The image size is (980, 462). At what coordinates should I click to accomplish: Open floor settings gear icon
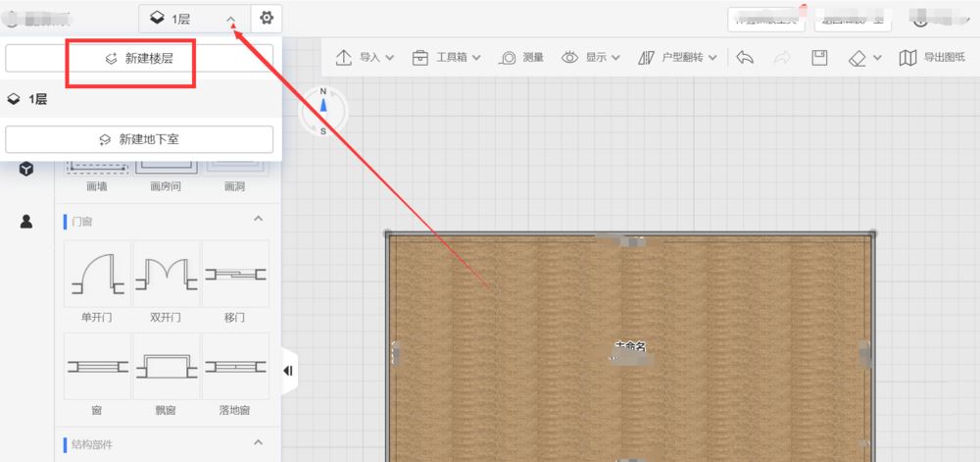click(266, 19)
